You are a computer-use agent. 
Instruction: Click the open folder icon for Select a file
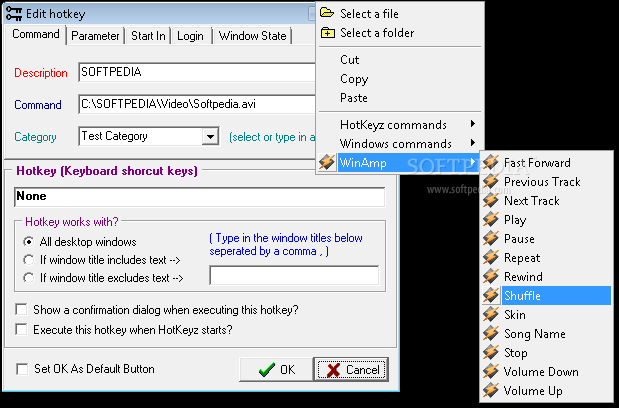tap(327, 13)
